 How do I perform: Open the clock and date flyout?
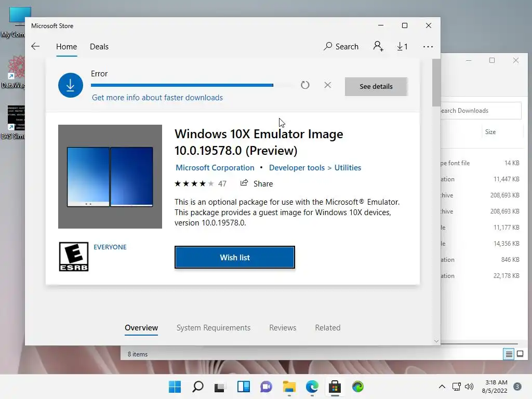click(495, 387)
